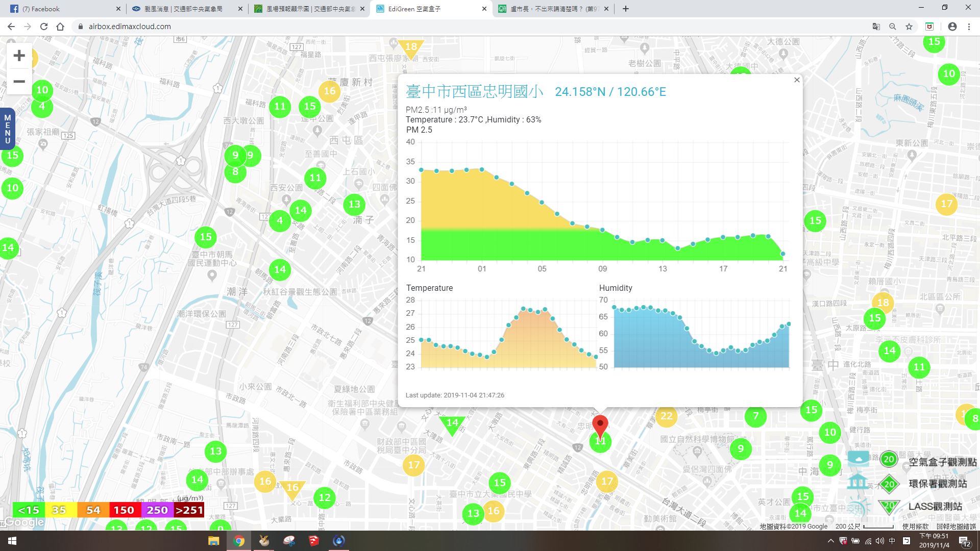Viewport: 980px width, 551px height.
Task: Click the orange 54 legend color
Action: pos(93,510)
